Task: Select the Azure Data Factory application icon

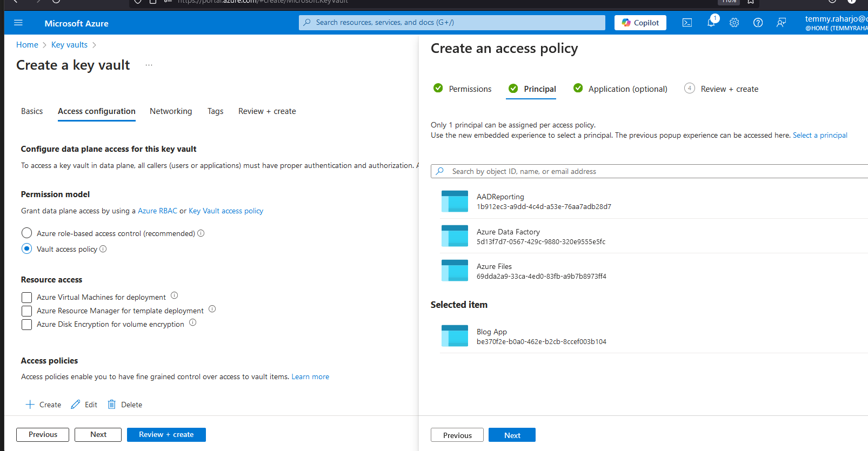Action: [455, 236]
